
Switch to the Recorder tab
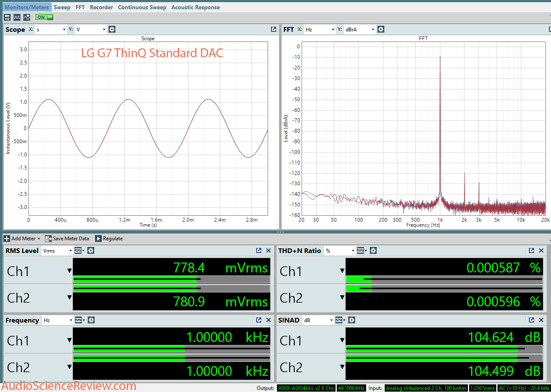tap(101, 7)
